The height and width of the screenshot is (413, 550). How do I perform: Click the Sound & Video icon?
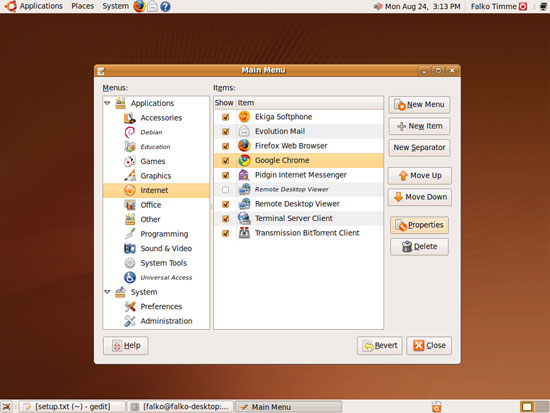(x=129, y=248)
